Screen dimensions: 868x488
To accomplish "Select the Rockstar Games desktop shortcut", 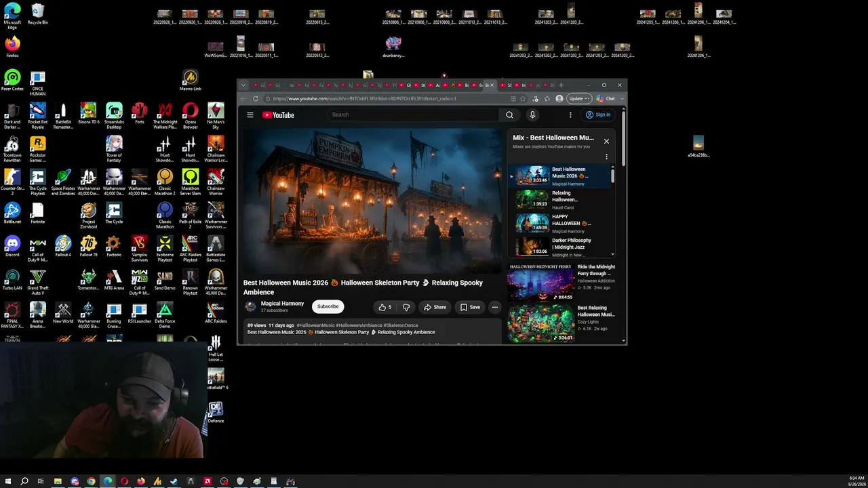I will (38, 149).
